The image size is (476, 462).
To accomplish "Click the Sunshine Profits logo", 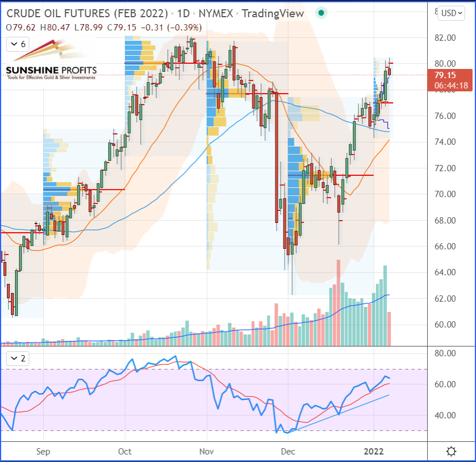I will [51, 59].
